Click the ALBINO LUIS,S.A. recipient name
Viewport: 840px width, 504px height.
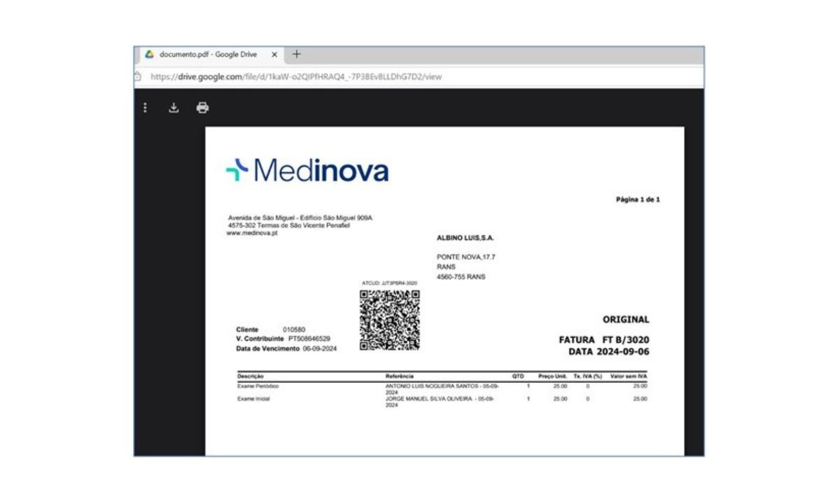point(465,238)
